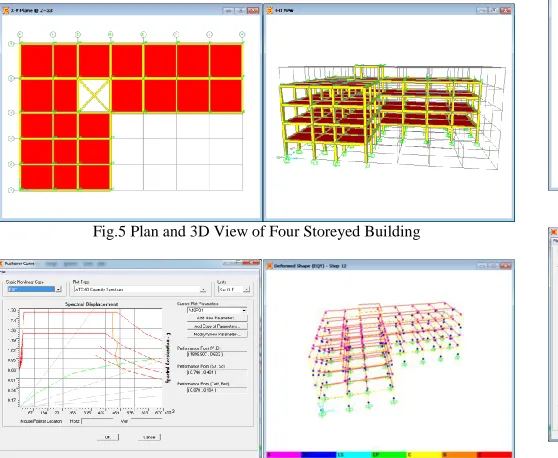Open the Plot Type dropdown
The image size is (558, 458).
203,290
